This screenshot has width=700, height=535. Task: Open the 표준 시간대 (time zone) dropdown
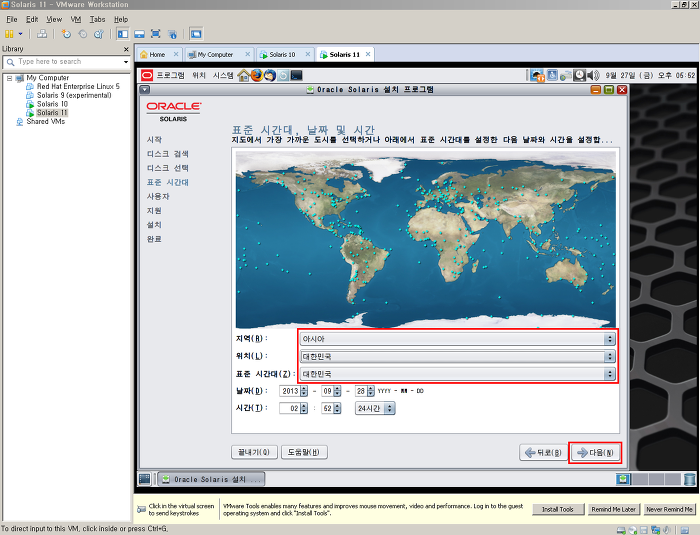pos(458,374)
